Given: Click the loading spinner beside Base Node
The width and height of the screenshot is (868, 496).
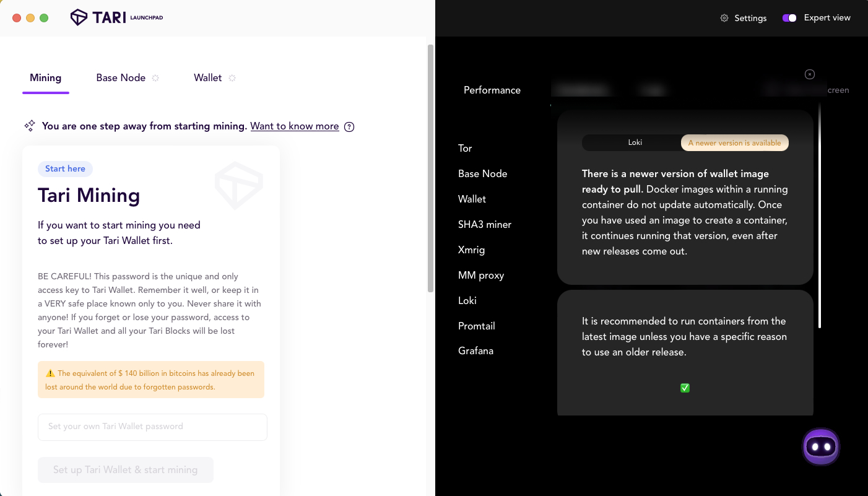Looking at the screenshot, I should (155, 77).
